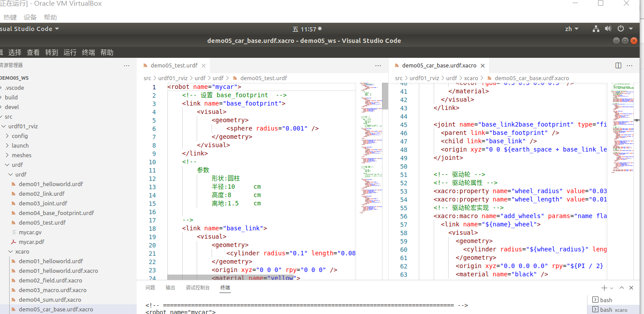The height and width of the screenshot is (314, 644).
Task: Open the Visual Studio Code app menu
Action: click(x=29, y=29)
